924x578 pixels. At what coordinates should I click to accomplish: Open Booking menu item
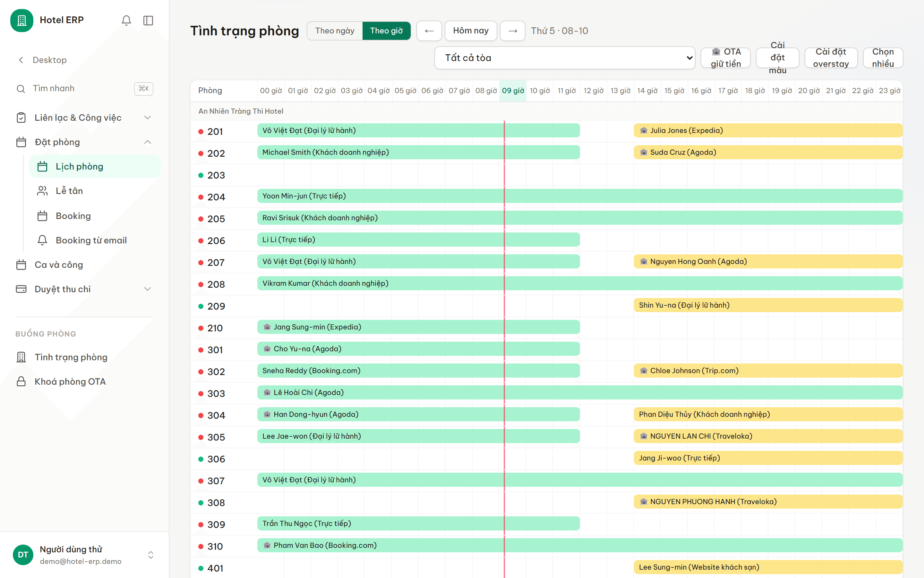pos(95,215)
